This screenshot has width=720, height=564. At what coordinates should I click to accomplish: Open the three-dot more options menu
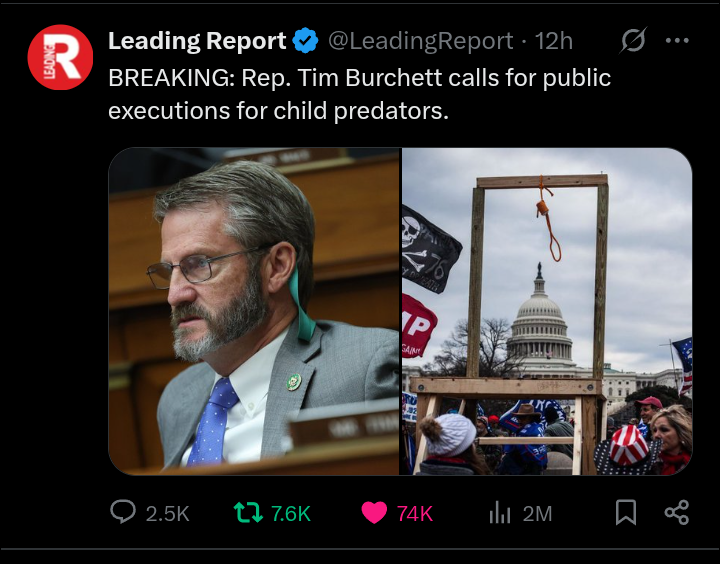point(677,41)
